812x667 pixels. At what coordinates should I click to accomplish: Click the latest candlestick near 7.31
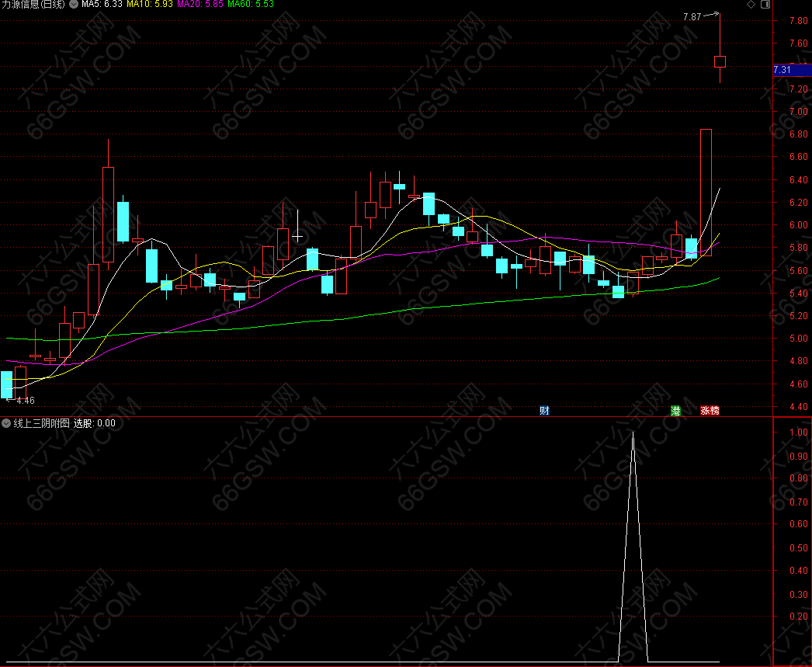coord(720,61)
